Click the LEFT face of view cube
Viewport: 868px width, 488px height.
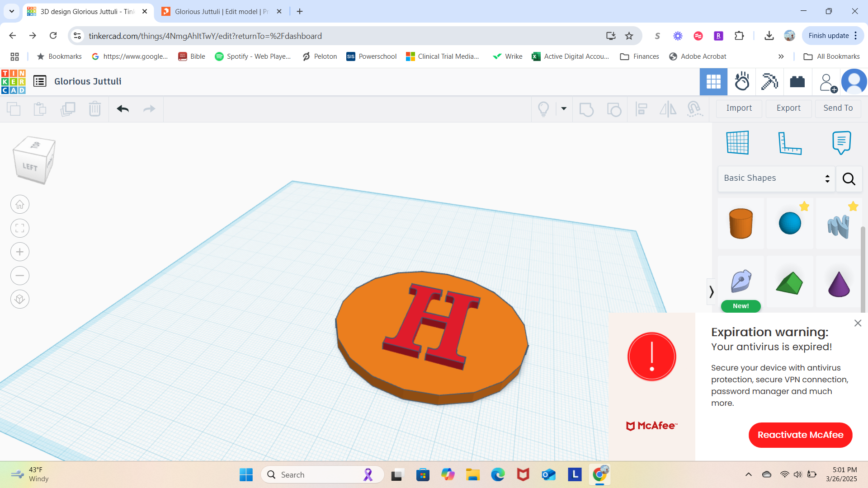[x=30, y=167]
